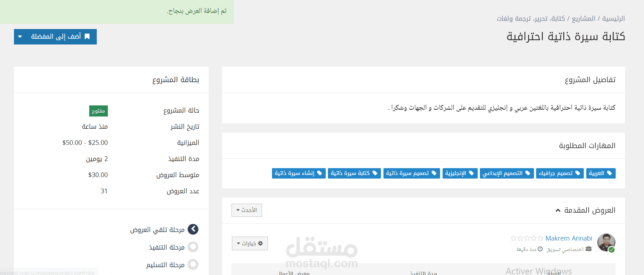Click the budget value $25.00 - $50.00
The width and height of the screenshot is (644, 275).
point(85,143)
